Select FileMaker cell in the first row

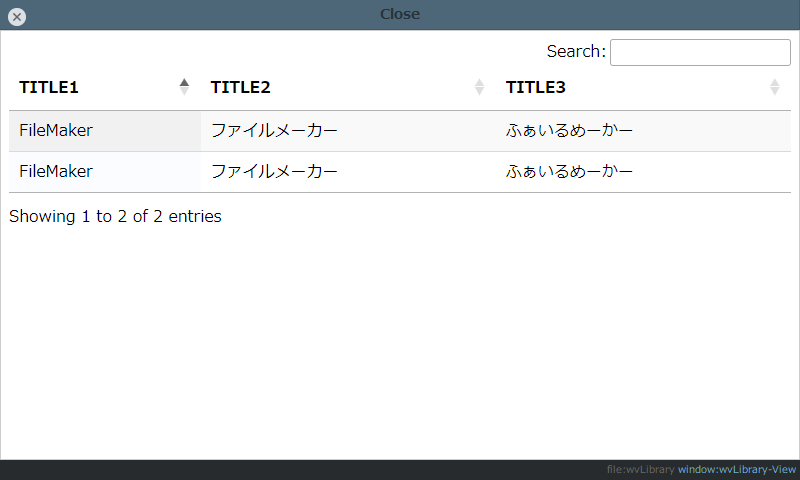(56, 131)
